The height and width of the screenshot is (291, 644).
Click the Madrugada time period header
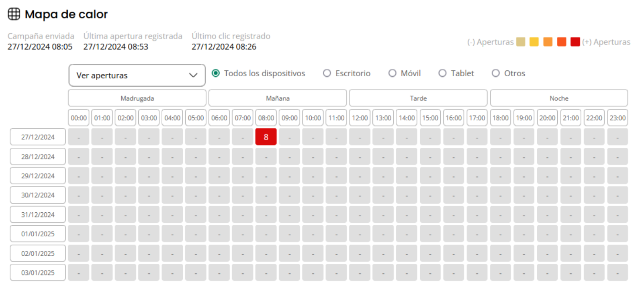[x=137, y=98]
